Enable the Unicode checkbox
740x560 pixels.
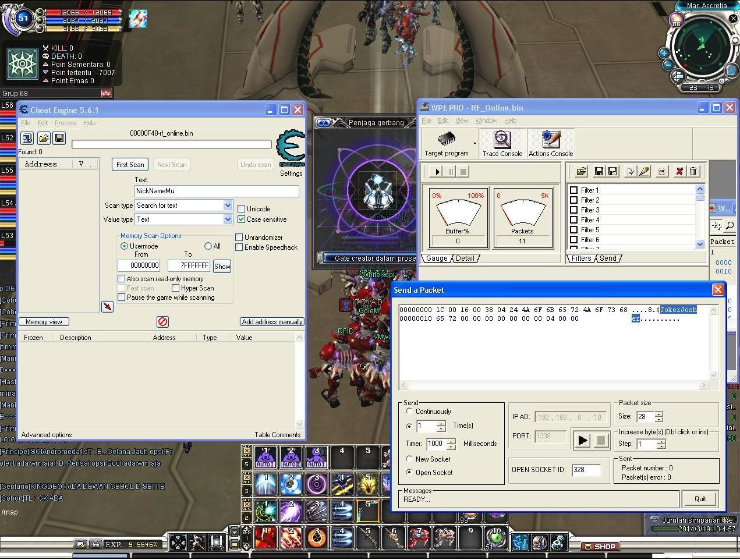point(241,208)
